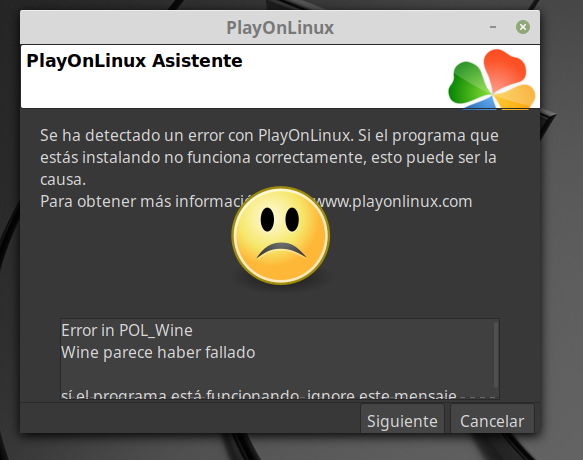Click the 'Se ha detectado un error' message
The height and width of the screenshot is (460, 583).
click(269, 168)
